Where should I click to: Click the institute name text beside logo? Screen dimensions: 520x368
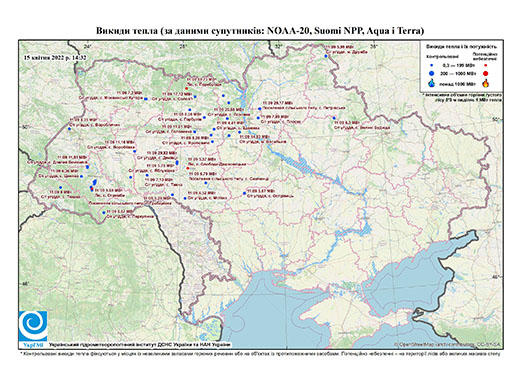coord(140,344)
